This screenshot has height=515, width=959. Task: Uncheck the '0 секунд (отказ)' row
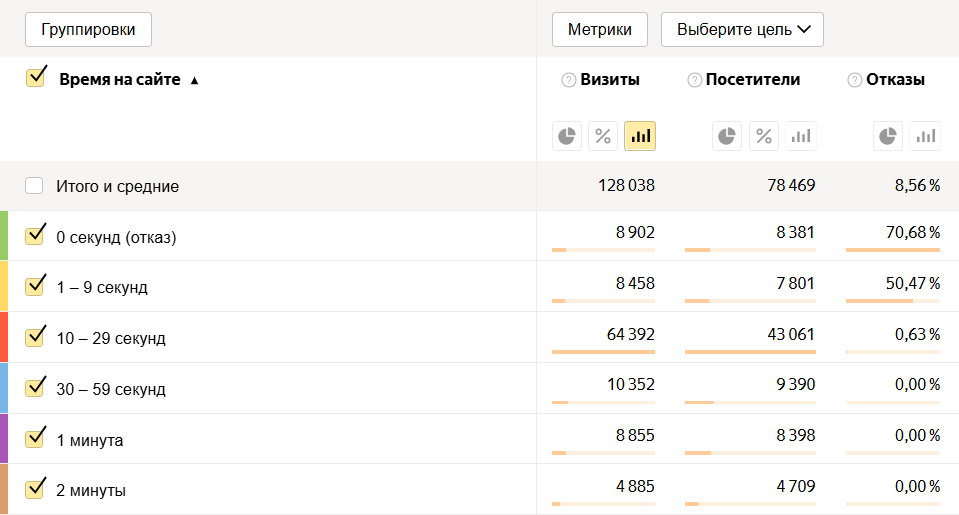(x=36, y=236)
